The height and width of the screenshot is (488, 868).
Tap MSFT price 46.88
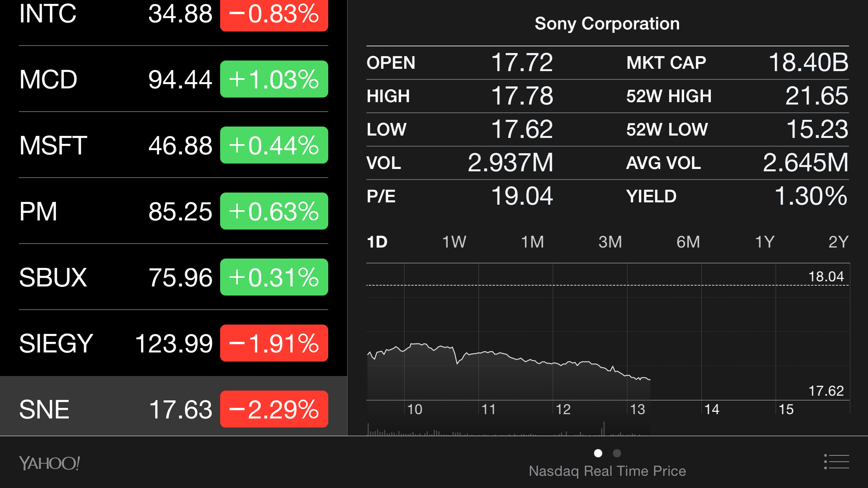point(180,145)
